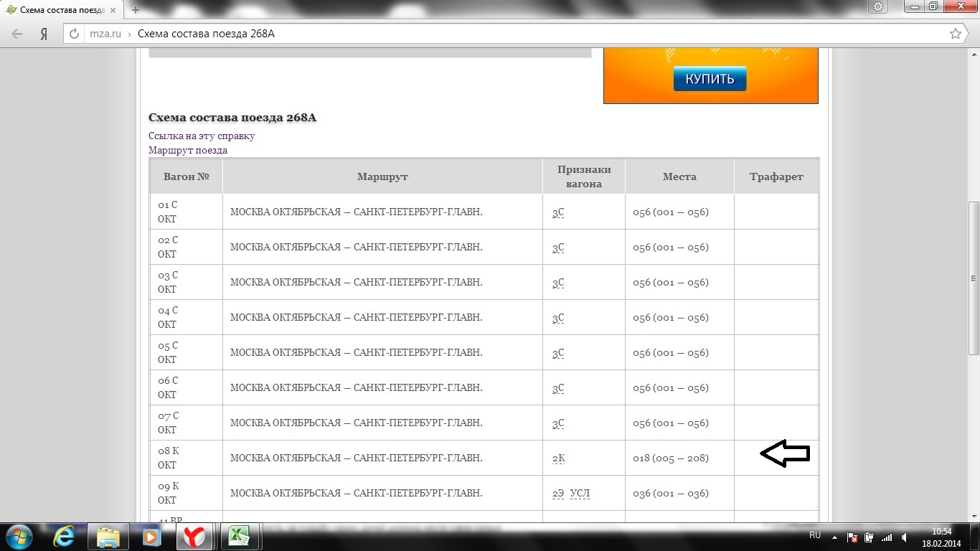
Task: Show hidden system tray icons
Action: click(834, 536)
